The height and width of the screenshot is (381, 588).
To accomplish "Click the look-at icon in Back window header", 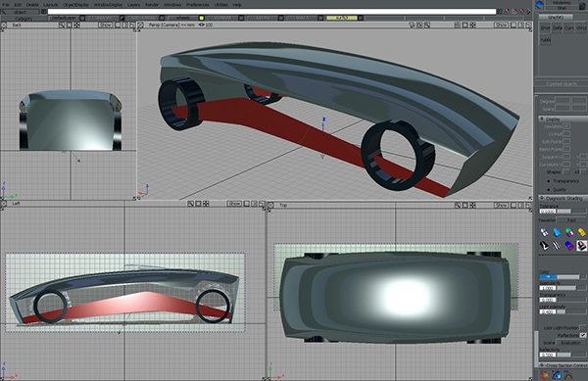I will [70, 24].
